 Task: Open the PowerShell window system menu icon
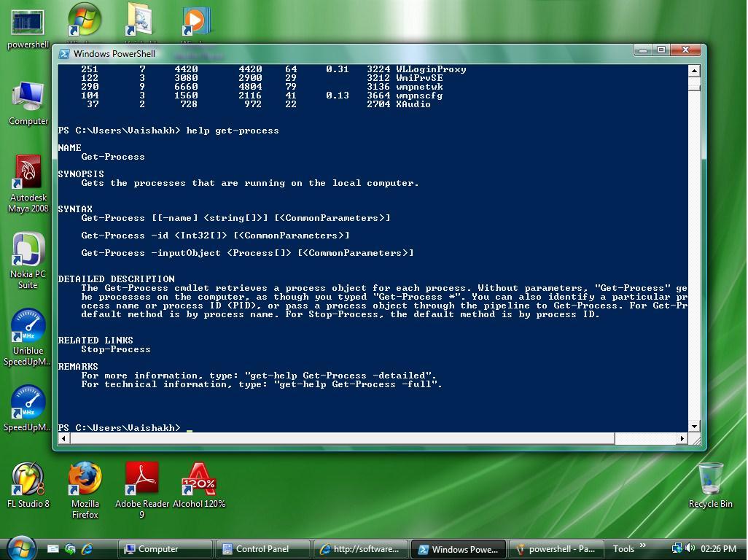[64, 53]
